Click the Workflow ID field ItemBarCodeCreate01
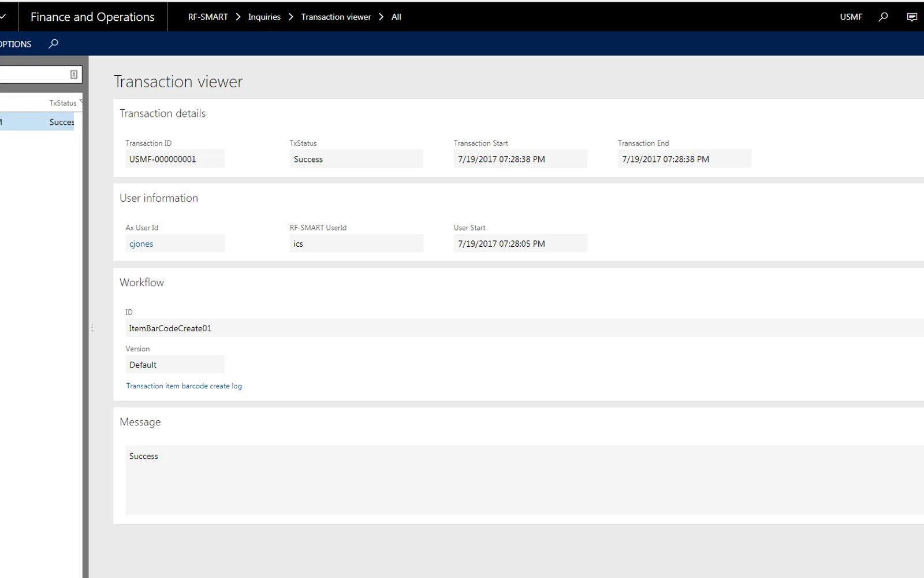The width and height of the screenshot is (924, 578). tap(524, 328)
